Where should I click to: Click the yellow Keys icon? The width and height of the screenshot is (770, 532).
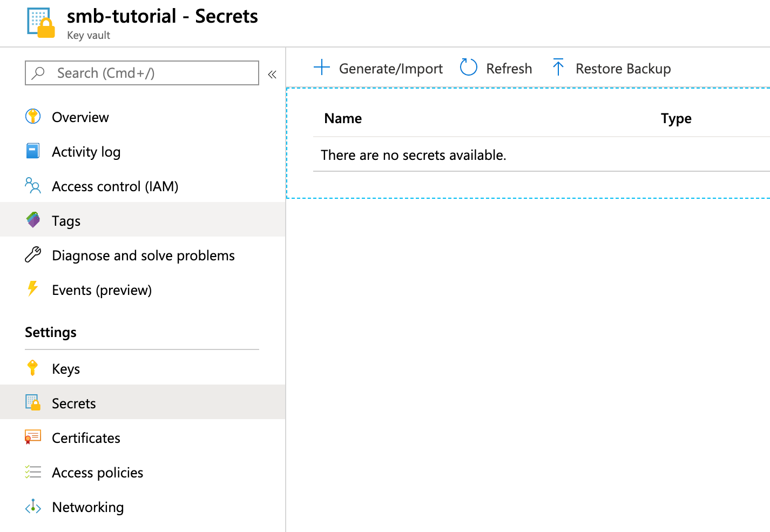tap(32, 368)
